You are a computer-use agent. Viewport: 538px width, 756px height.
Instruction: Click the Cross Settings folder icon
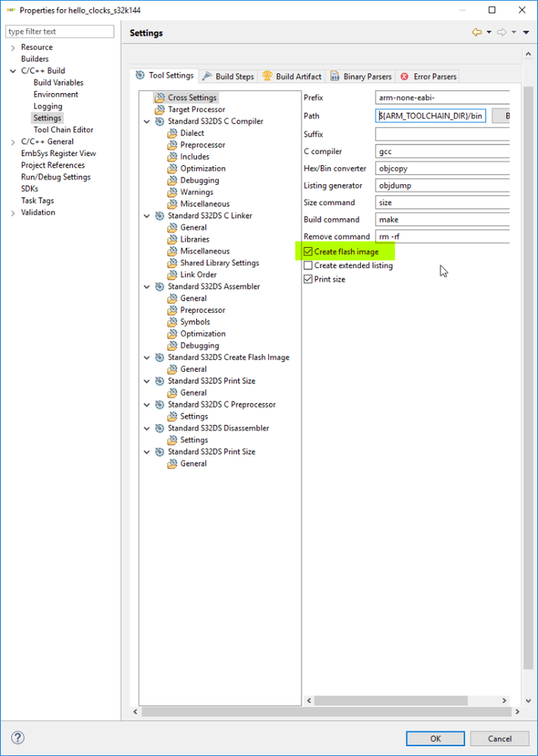click(x=160, y=98)
